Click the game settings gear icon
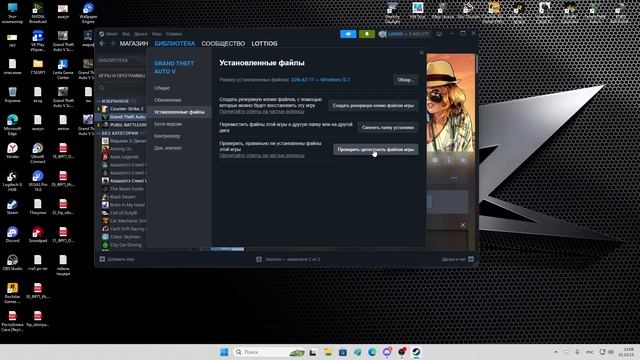Viewport: 640px width, 360px height. click(435, 160)
